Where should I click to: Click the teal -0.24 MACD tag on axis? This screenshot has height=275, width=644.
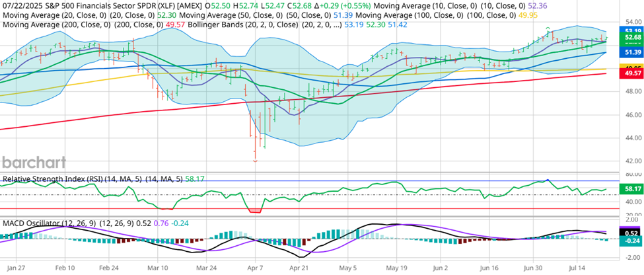pos(630,241)
